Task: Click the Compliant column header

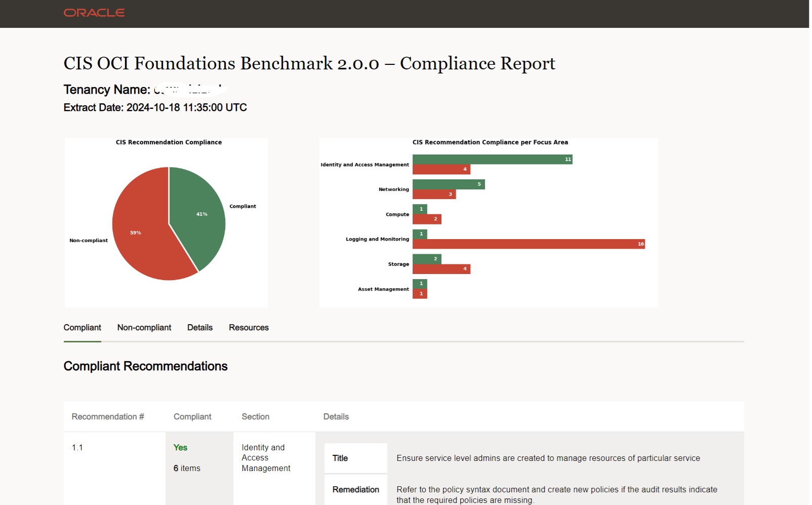Action: (192, 417)
